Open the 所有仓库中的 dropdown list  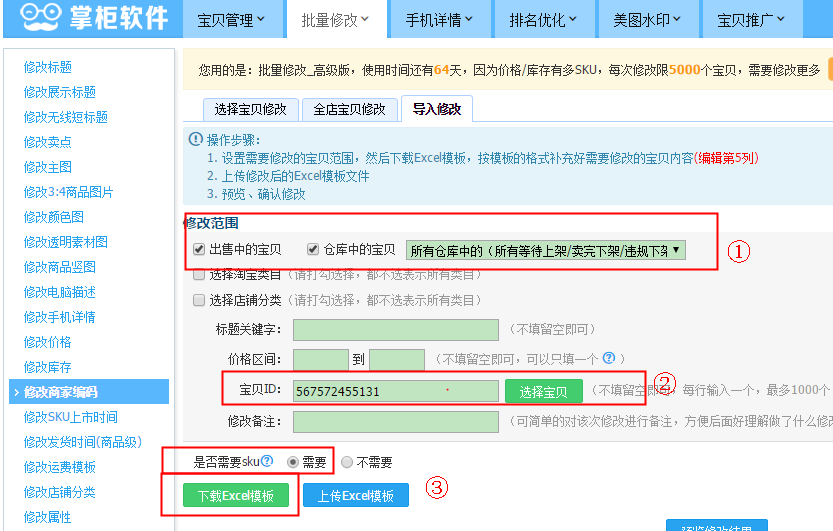tap(546, 250)
